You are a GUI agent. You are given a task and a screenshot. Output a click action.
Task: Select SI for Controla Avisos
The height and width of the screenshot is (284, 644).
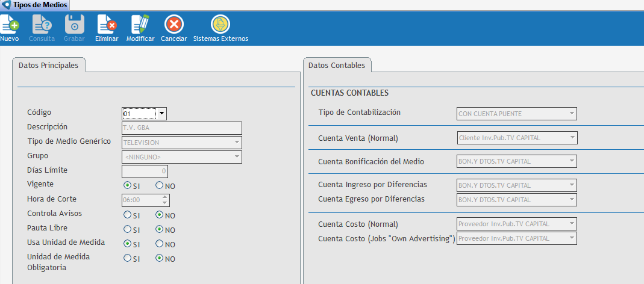pos(127,214)
